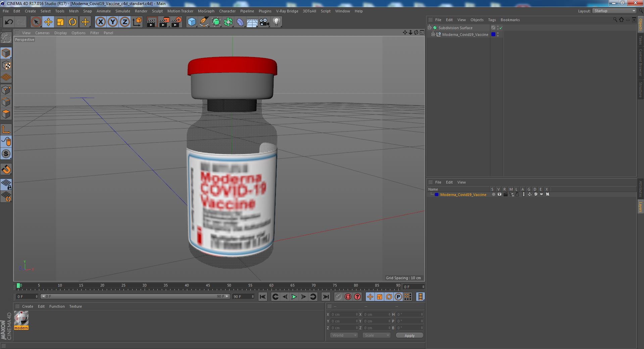This screenshot has width=644, height=349.
Task: Activate the Rotate tool
Action: [x=72, y=22]
